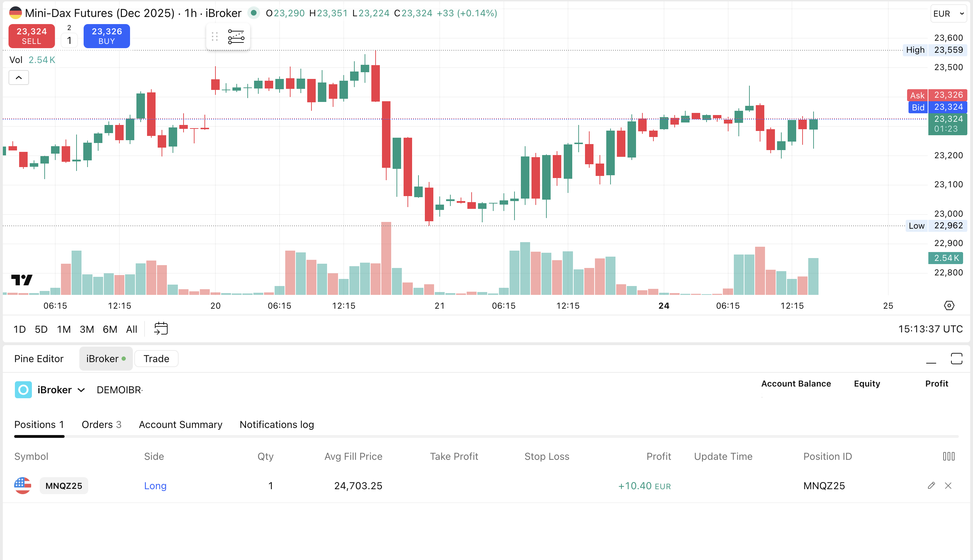Click the red 23,324 SELL button
973x560 pixels.
point(32,36)
